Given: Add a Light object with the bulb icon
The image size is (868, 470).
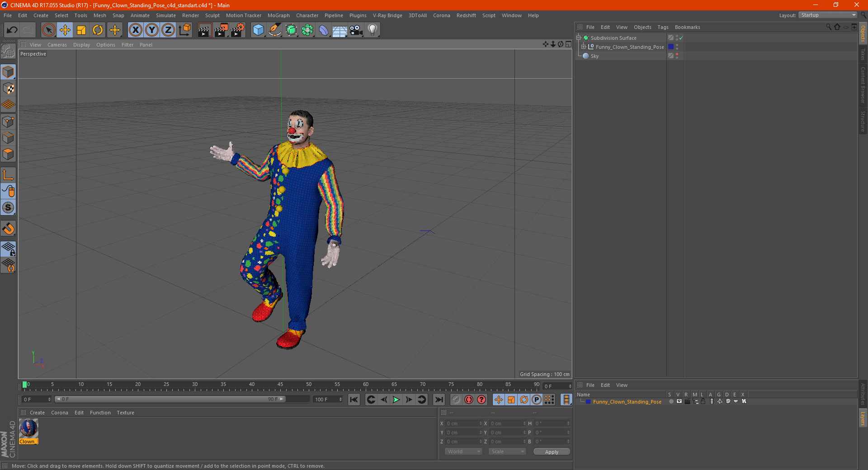Looking at the screenshot, I should pos(372,30).
